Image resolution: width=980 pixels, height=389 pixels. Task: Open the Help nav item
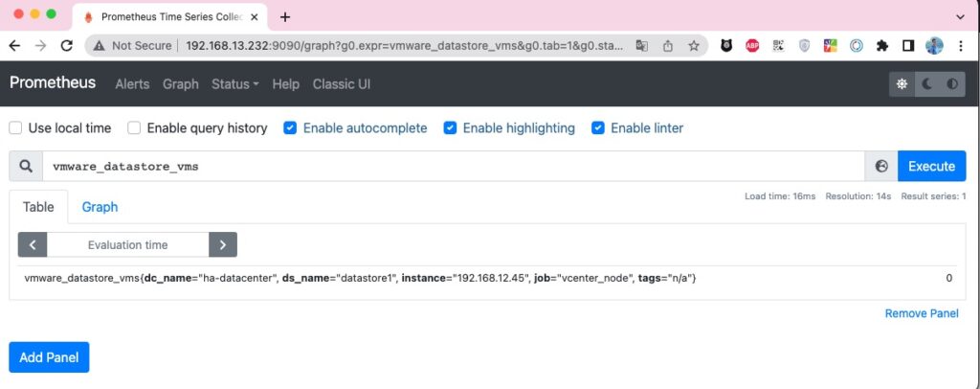click(285, 83)
